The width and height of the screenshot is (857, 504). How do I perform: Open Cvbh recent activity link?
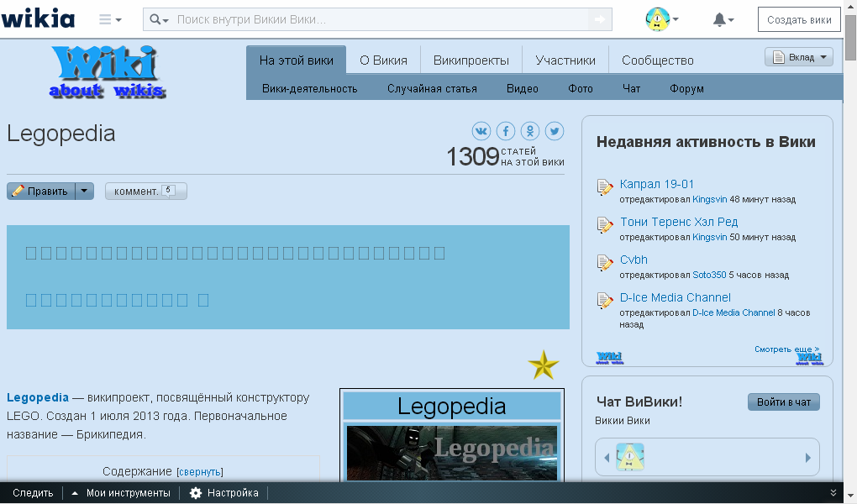coord(634,260)
